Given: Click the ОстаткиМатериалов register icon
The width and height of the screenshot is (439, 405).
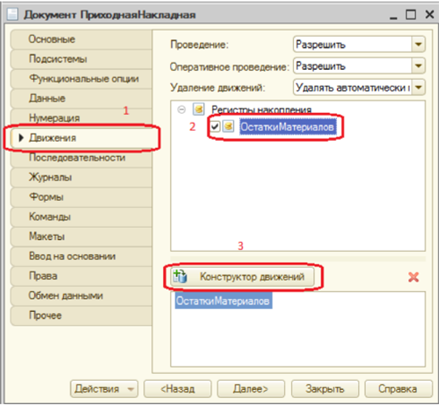Looking at the screenshot, I should pyautogui.click(x=228, y=127).
